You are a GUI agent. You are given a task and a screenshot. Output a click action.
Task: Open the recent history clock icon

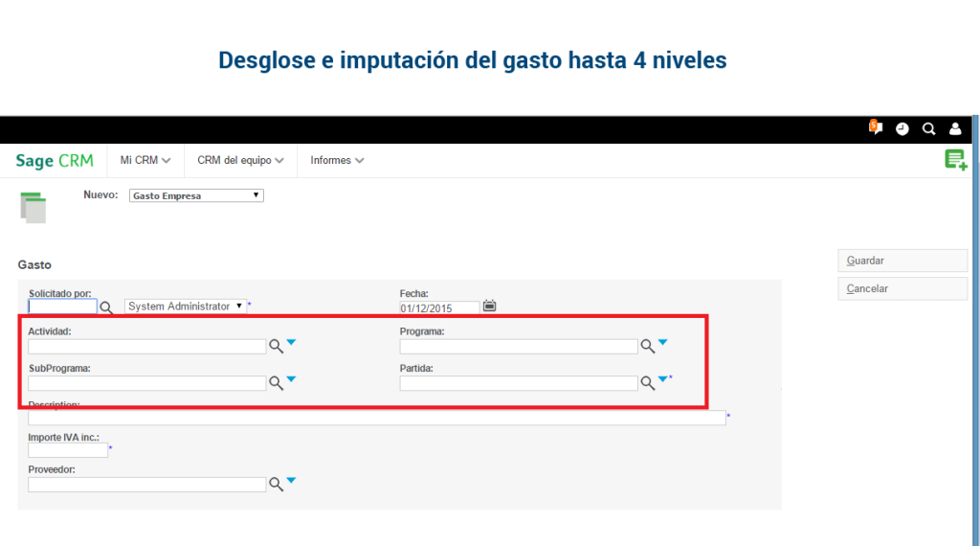click(x=902, y=129)
